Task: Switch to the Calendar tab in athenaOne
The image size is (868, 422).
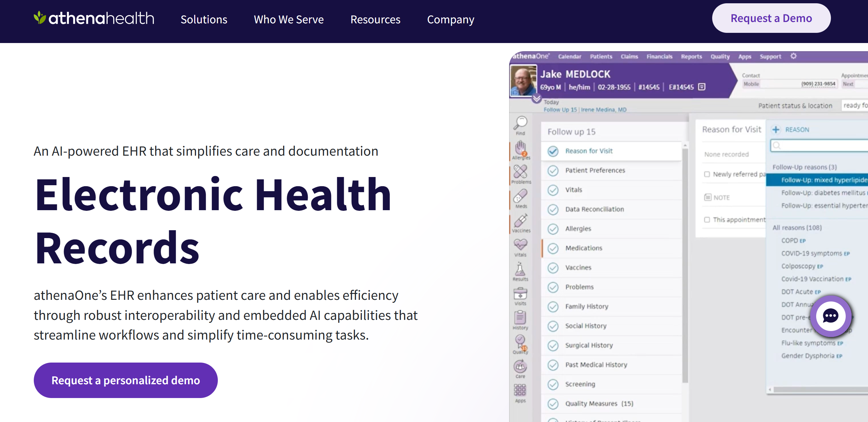Action: tap(569, 56)
